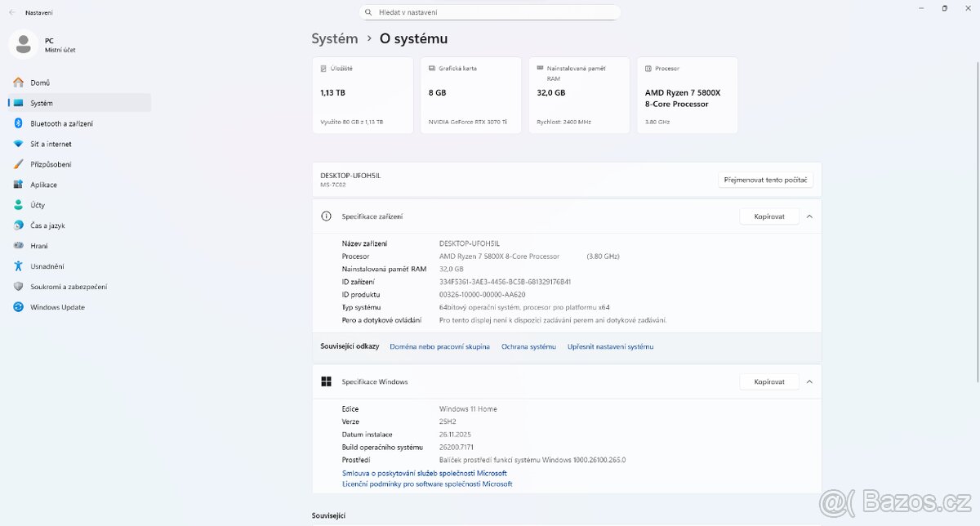Open Čas a jazyk settings
Viewport: 980px width, 526px height.
[47, 225]
